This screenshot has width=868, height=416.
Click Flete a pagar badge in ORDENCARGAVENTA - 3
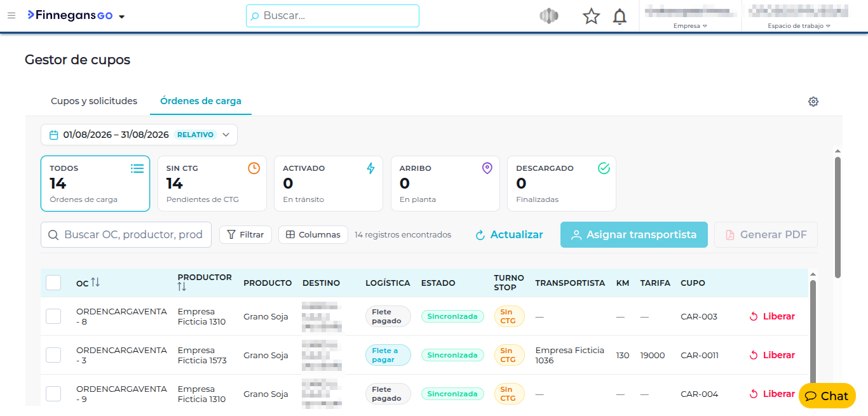388,355
